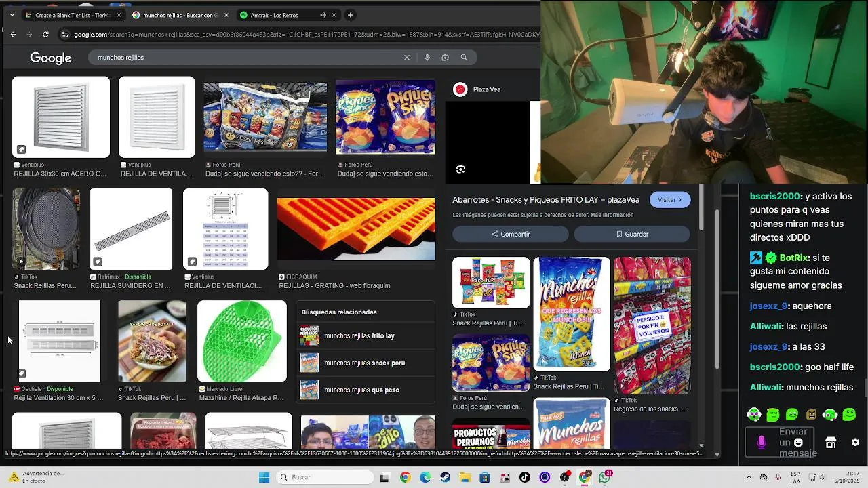Open the green Mercado Libre rejilla thumbnail
Screen dimensions: 868x488
point(242,341)
